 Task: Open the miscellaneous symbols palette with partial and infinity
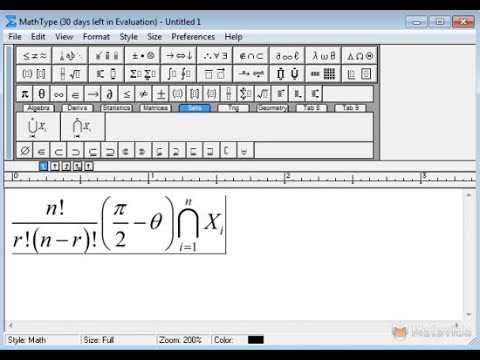click(x=288, y=56)
